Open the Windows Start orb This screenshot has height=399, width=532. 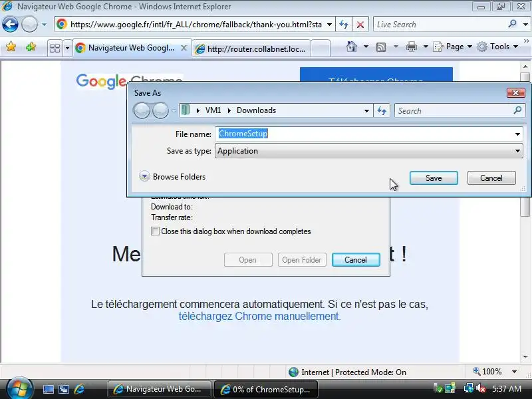point(20,388)
